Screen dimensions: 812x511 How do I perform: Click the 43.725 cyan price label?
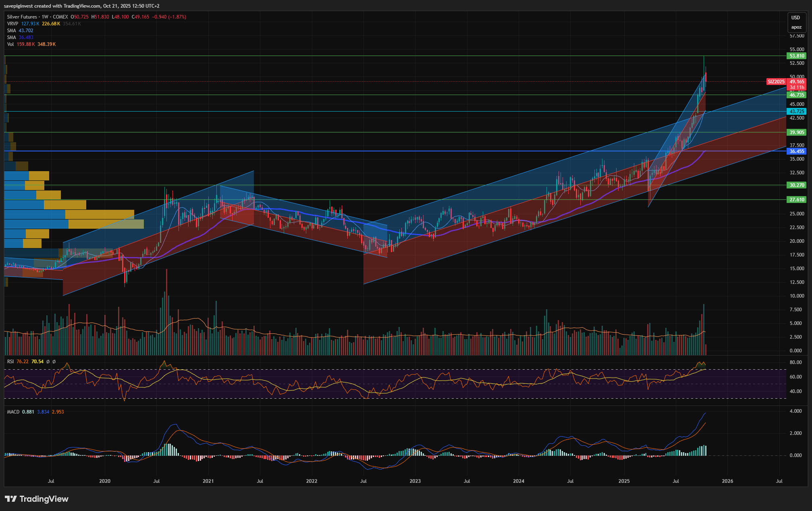tap(797, 112)
